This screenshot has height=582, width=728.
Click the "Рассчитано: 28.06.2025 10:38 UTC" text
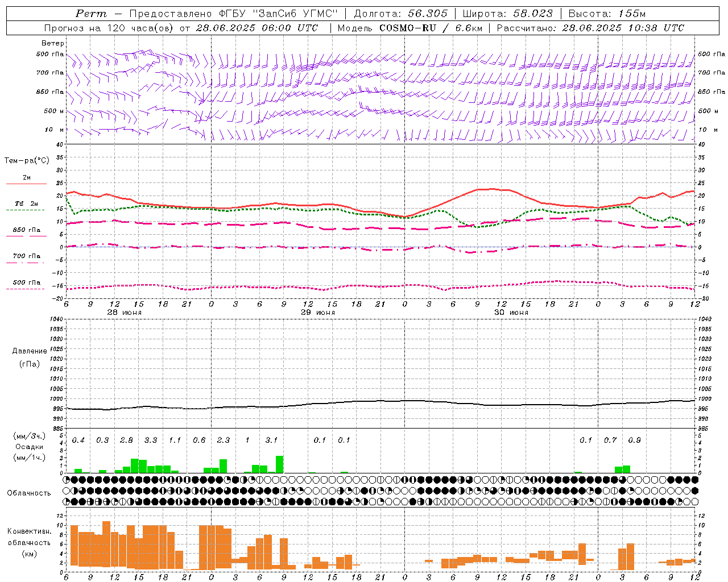coord(590,28)
